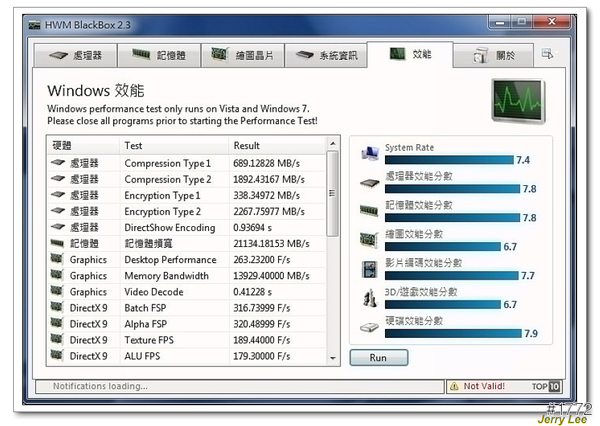Image resolution: width=600 pixels, height=426 pixels.
Task: Open the 處理器 (Processor) tab
Action: pos(76,56)
